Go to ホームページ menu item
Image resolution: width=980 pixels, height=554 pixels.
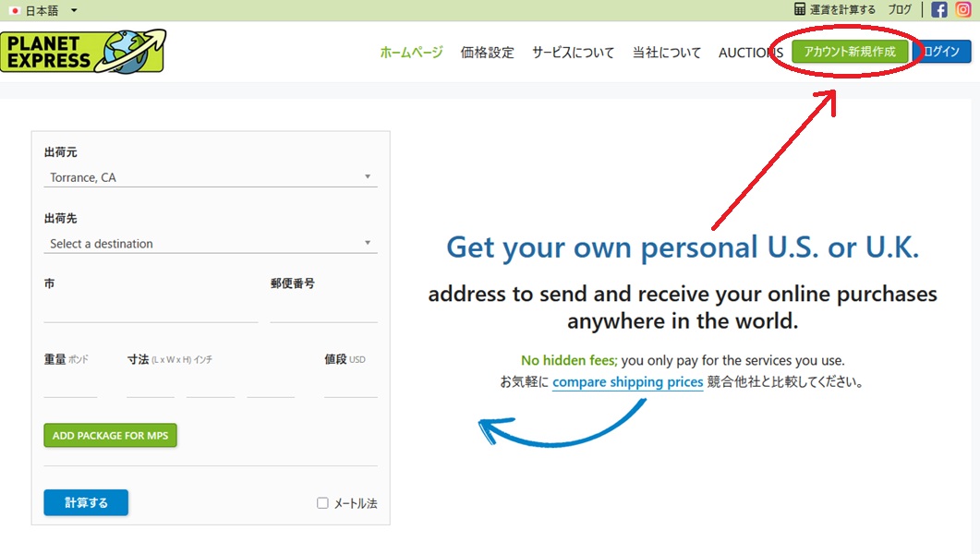[411, 53]
